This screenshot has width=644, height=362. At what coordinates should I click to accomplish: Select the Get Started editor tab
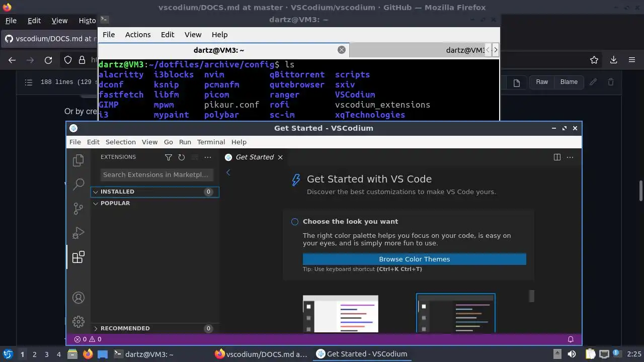pos(255,157)
